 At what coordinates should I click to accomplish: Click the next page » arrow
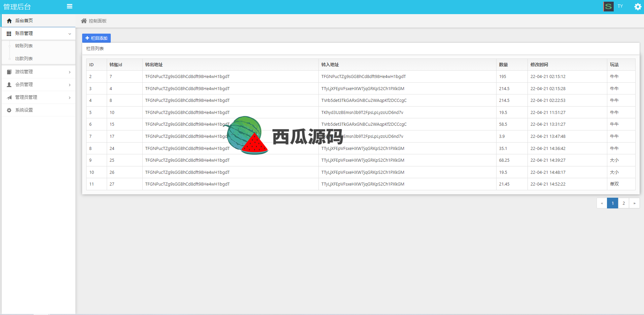tap(634, 203)
